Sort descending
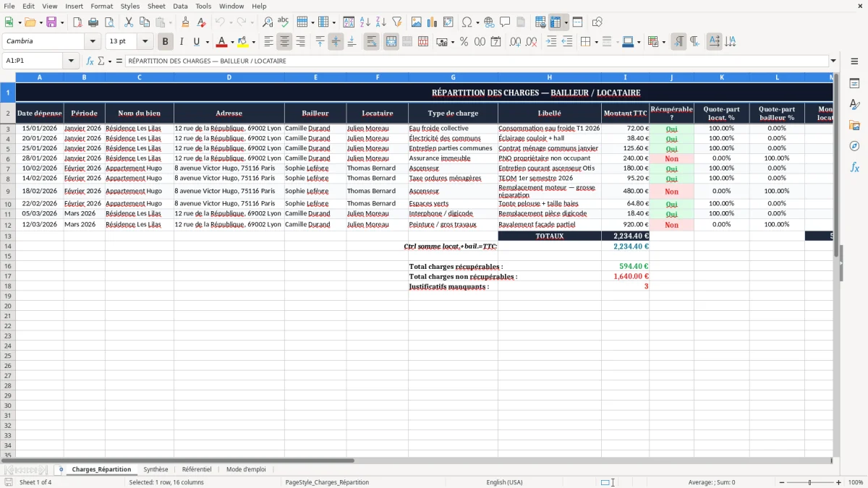Screen dimensions: 868x488 380,22
